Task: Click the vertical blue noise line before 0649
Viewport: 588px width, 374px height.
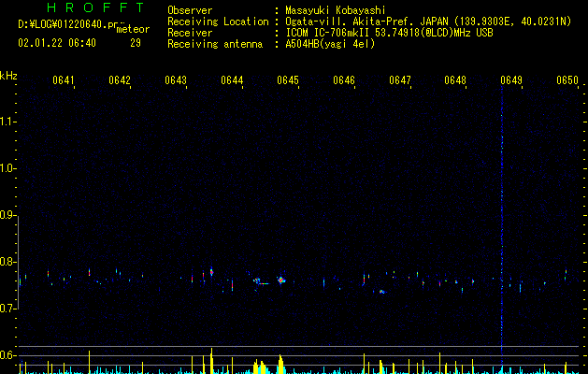Action: coord(502,225)
